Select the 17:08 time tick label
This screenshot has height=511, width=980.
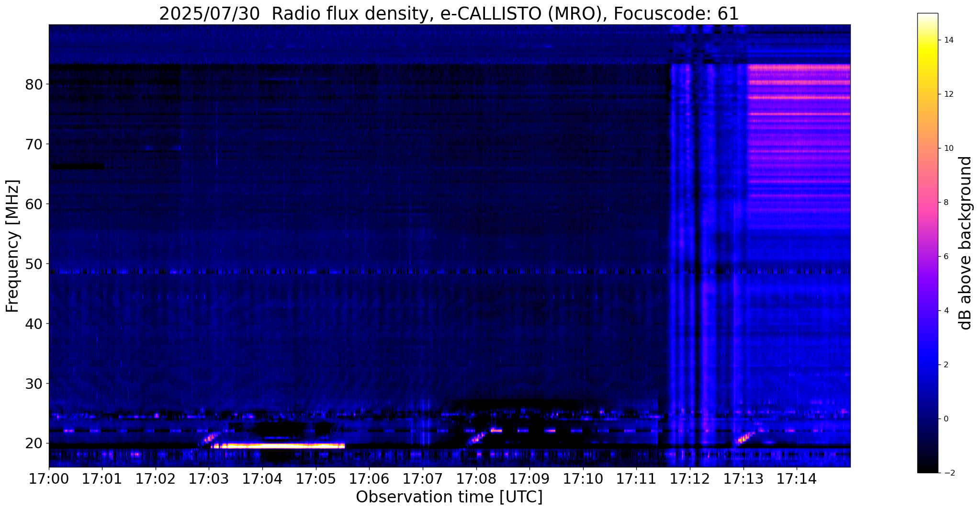click(476, 479)
